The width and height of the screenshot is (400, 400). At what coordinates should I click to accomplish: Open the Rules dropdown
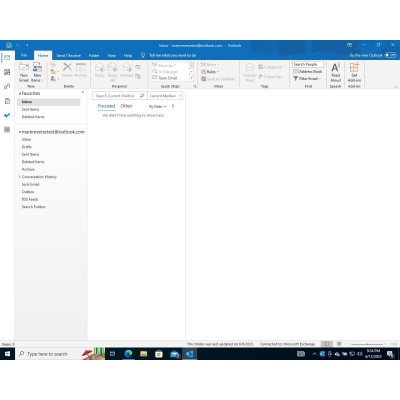pyautogui.click(x=210, y=72)
